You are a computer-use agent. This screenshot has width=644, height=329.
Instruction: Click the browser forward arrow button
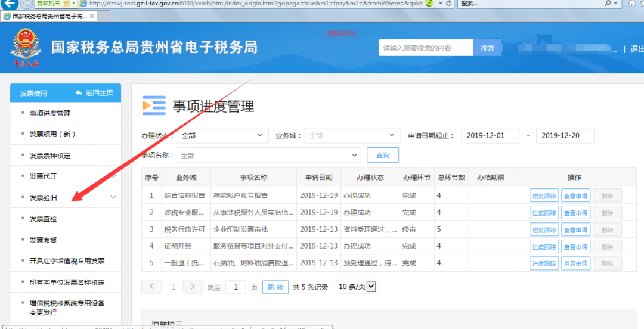tap(27, 4)
